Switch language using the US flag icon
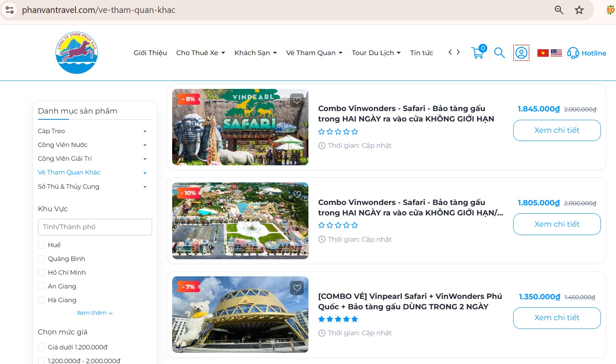The width and height of the screenshot is (616, 364). pos(556,53)
